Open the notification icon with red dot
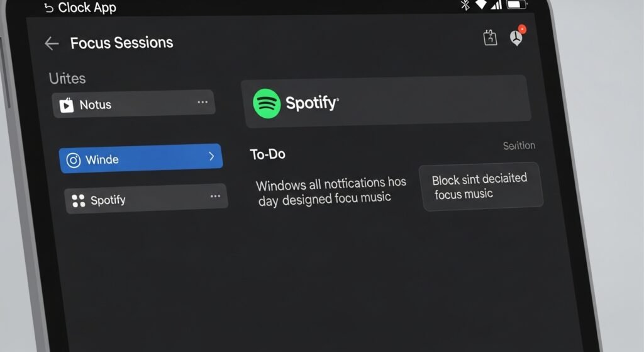Screen dimensions: 644x352 [x=516, y=38]
